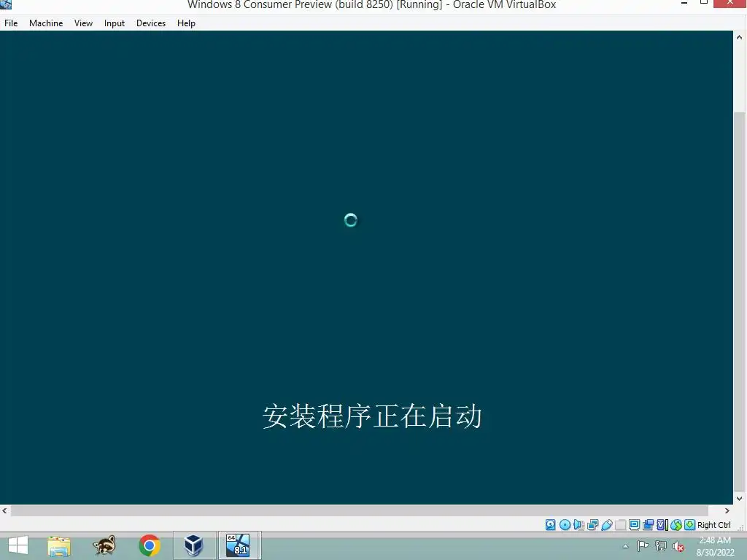Click the hard disk activity indicator
The image size is (747, 560).
(550, 525)
